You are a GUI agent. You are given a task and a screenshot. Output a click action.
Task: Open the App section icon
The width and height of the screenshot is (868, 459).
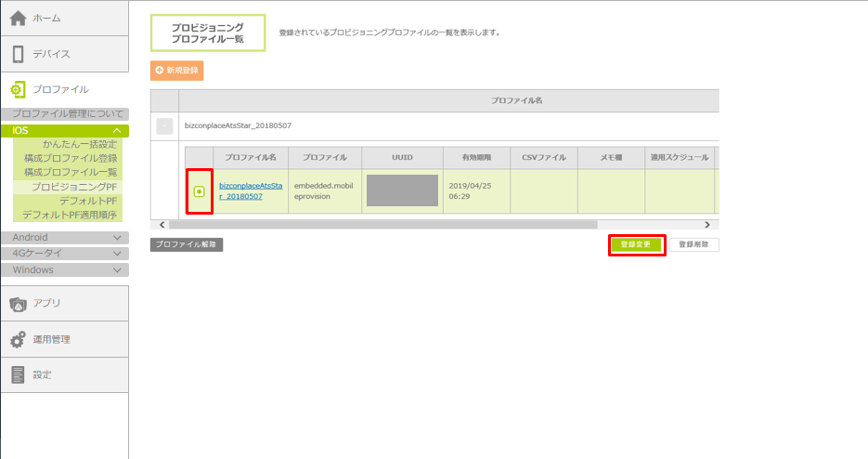(18, 303)
